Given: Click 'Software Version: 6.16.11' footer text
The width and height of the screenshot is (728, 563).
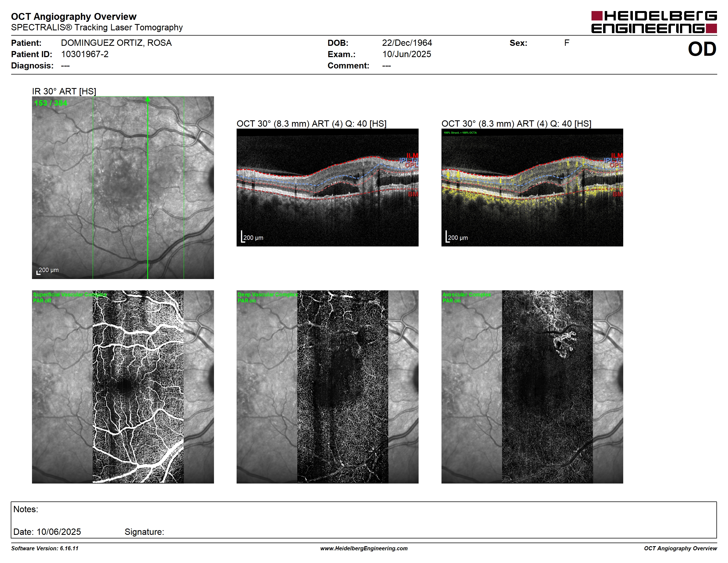Looking at the screenshot, I should click(45, 548).
